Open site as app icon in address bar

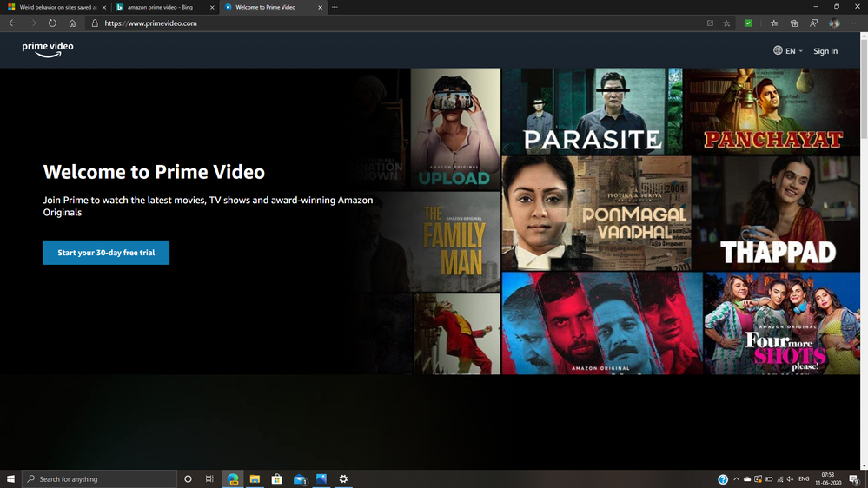tap(710, 23)
